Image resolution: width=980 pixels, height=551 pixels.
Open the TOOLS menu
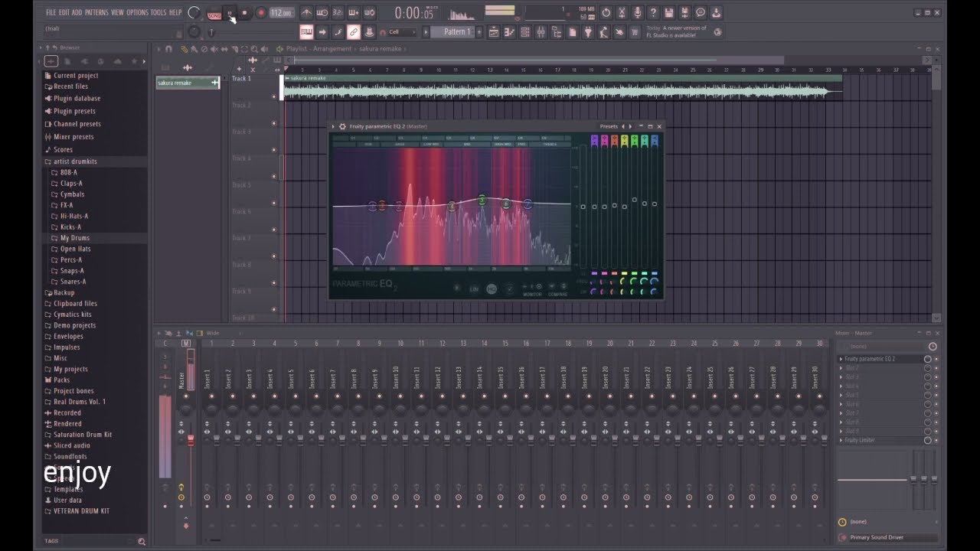(158, 12)
